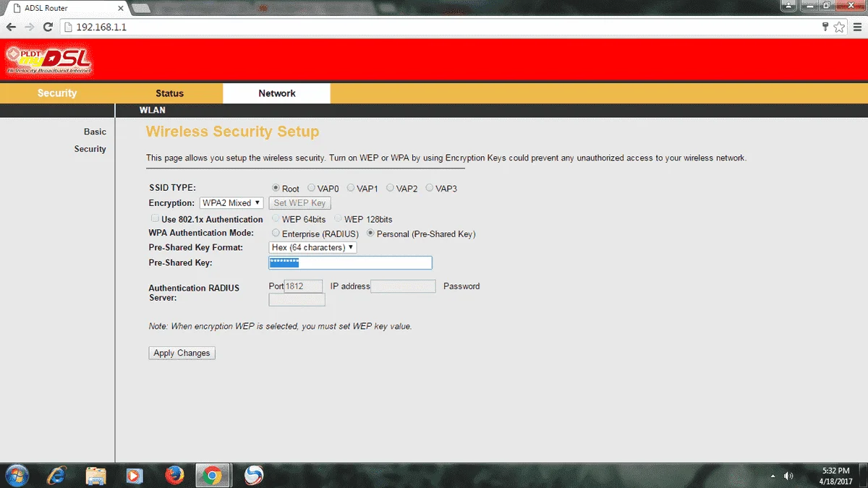Click the Apply Changes button
This screenshot has width=868, height=488.
pyautogui.click(x=182, y=353)
